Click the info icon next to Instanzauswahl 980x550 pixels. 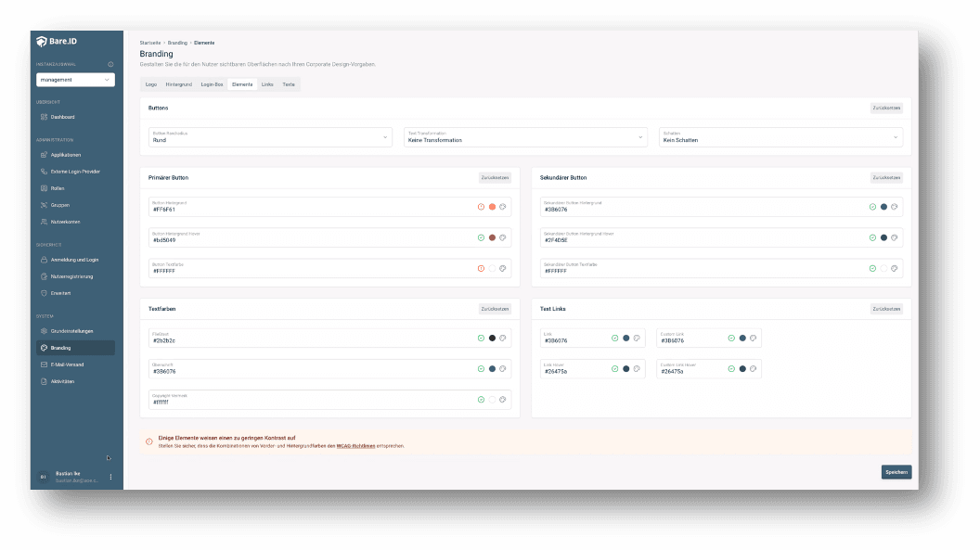pos(110,64)
